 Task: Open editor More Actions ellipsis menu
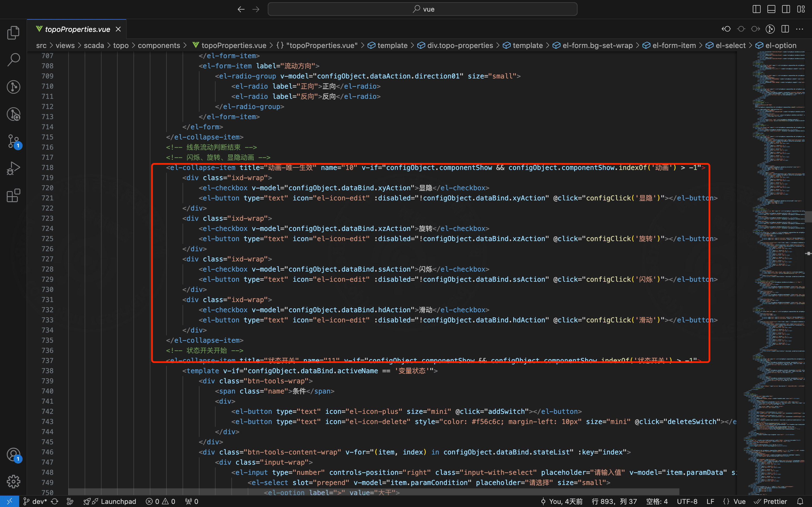pyautogui.click(x=800, y=29)
